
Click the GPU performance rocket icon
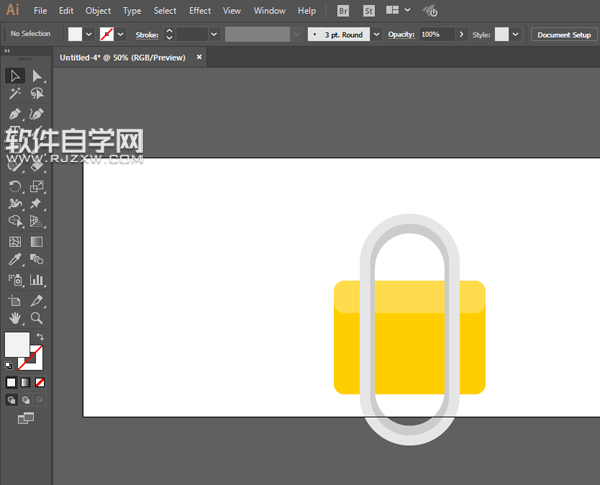(430, 11)
